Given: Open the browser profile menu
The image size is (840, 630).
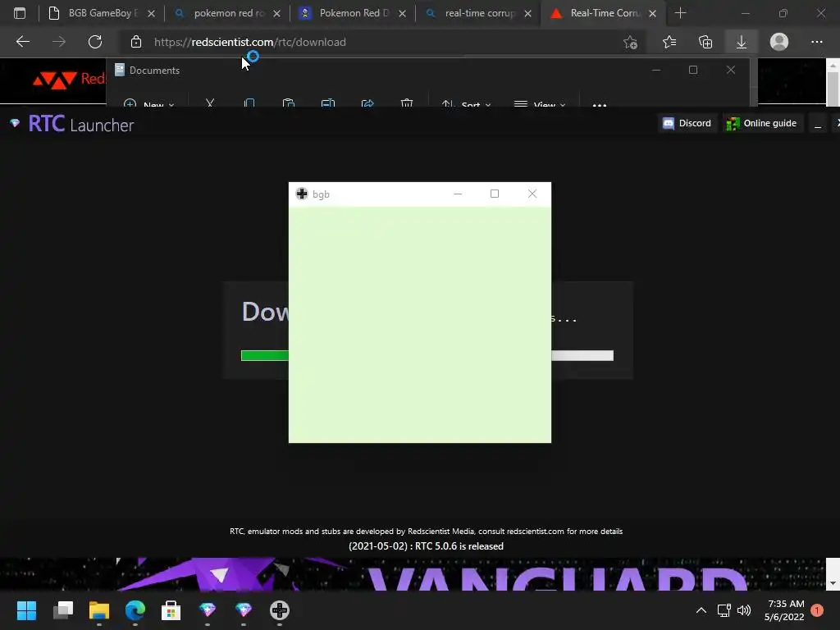Looking at the screenshot, I should click(x=779, y=42).
